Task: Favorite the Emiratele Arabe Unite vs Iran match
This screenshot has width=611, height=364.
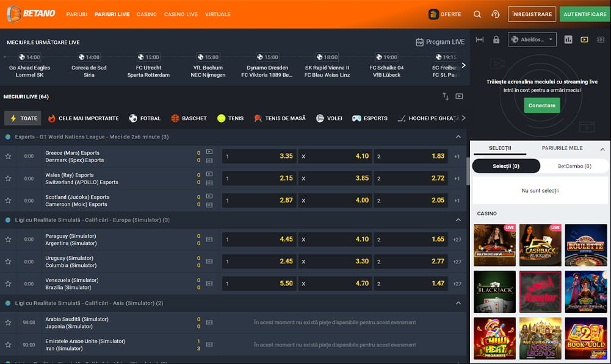Action: pos(8,344)
